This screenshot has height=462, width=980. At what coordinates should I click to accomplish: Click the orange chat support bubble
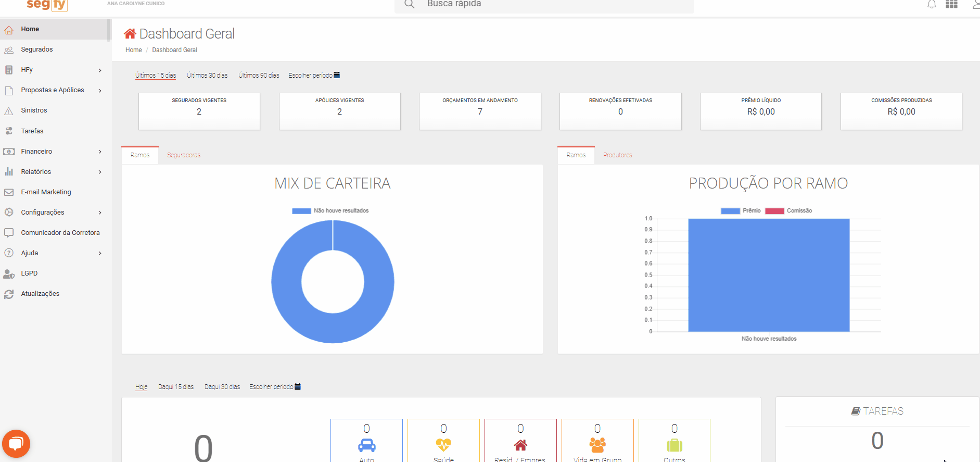[16, 443]
